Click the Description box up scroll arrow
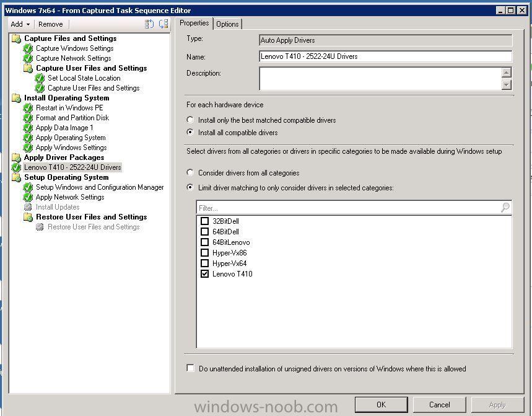Image resolution: width=532 pixels, height=416 pixels. coord(506,73)
